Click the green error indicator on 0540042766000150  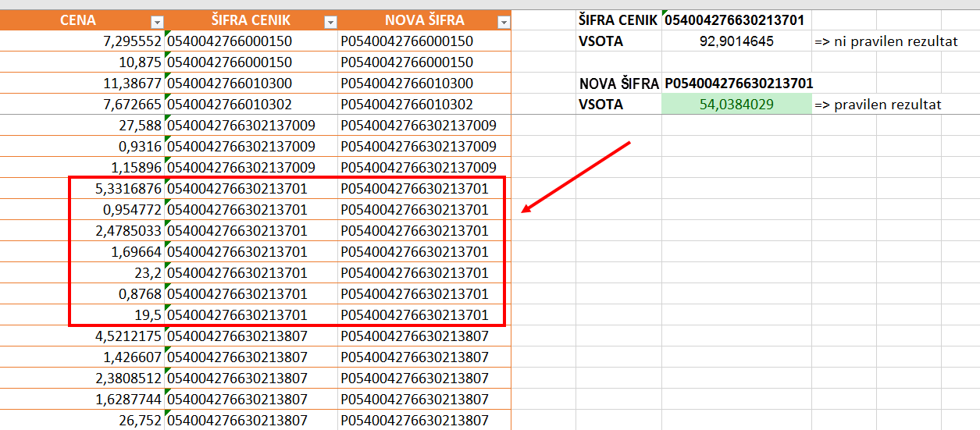point(169,35)
